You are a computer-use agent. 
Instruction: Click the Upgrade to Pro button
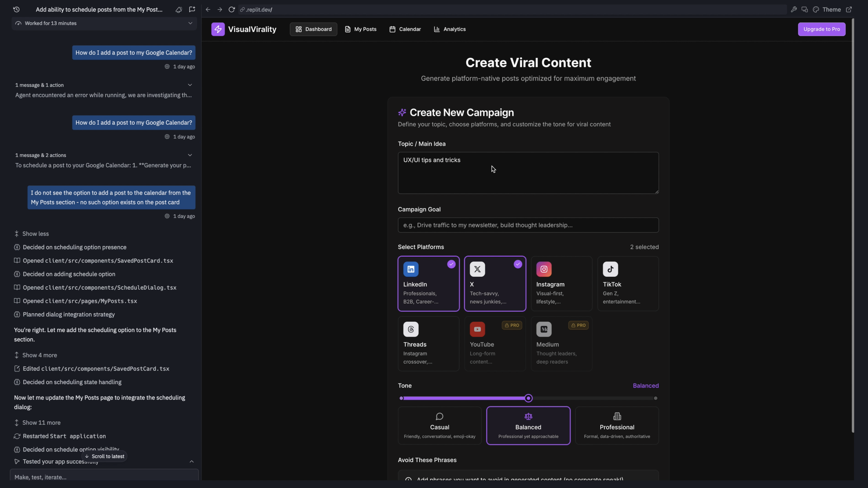tap(822, 29)
